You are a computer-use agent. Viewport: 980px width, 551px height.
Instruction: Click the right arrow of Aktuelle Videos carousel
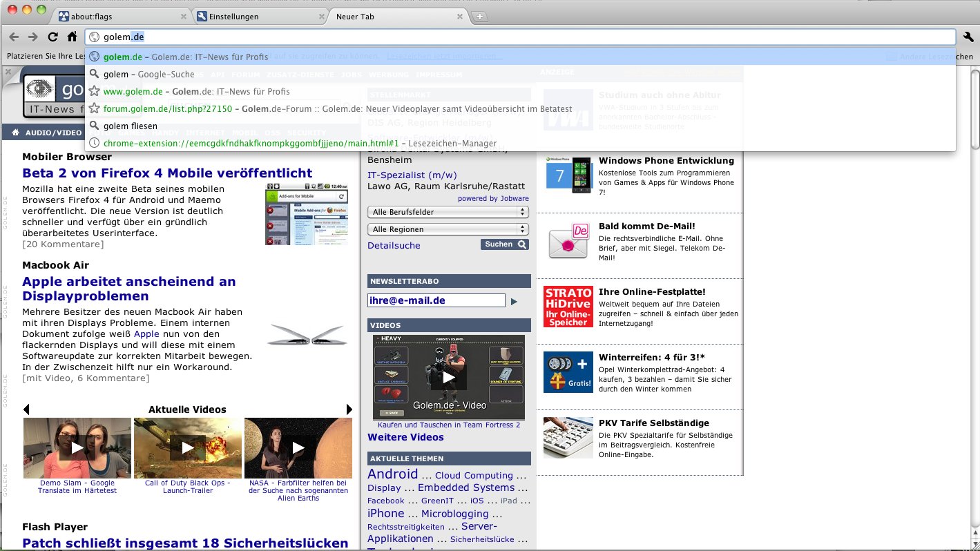point(349,409)
